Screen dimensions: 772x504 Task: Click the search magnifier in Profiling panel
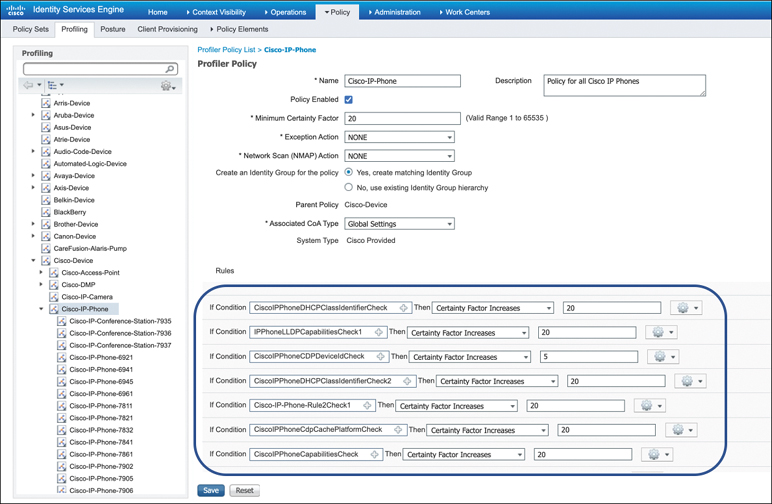171,69
